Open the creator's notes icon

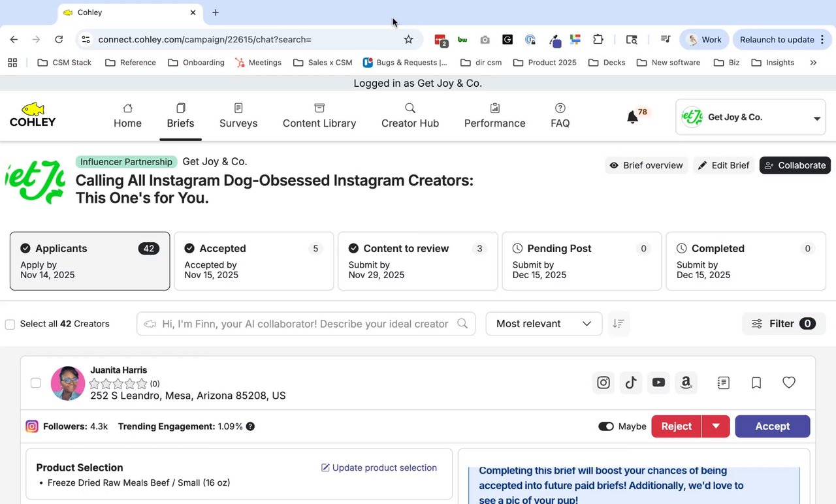[723, 383]
